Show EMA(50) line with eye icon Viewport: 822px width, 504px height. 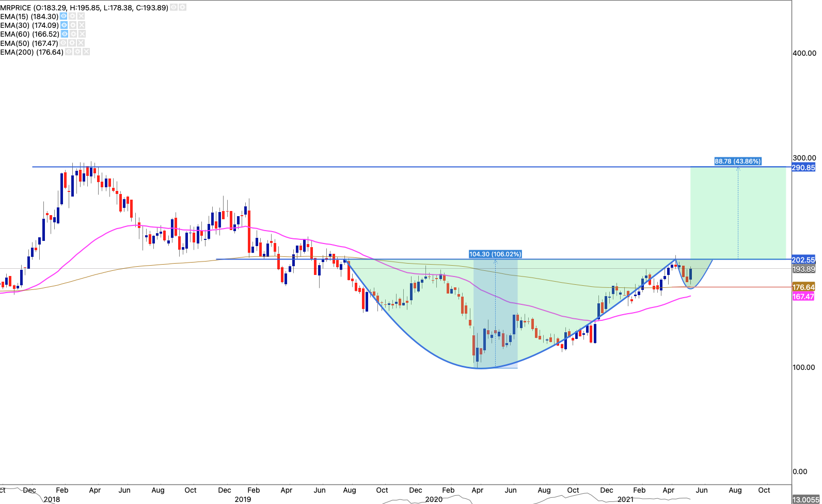[x=64, y=43]
